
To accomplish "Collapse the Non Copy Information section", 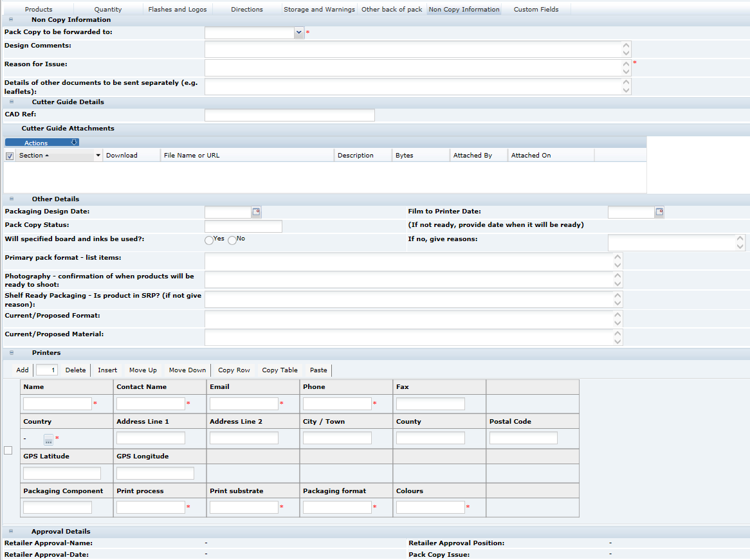I will pos(10,19).
